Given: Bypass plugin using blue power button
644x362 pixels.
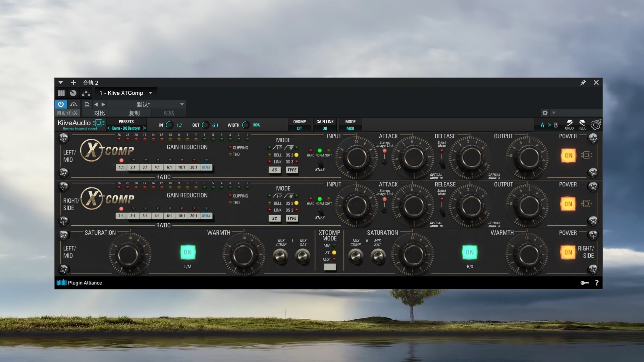Looking at the screenshot, I should [x=61, y=104].
